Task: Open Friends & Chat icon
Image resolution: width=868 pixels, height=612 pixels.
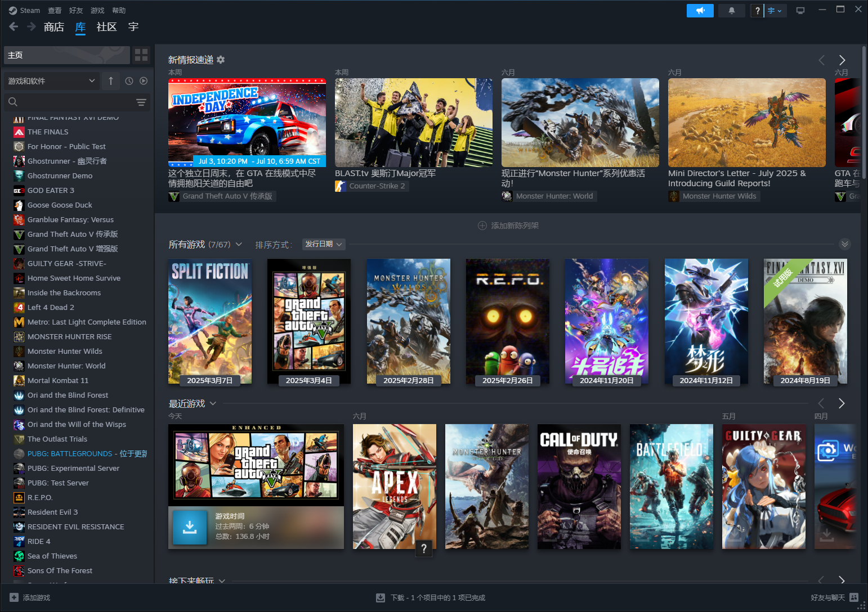Action: 854,597
